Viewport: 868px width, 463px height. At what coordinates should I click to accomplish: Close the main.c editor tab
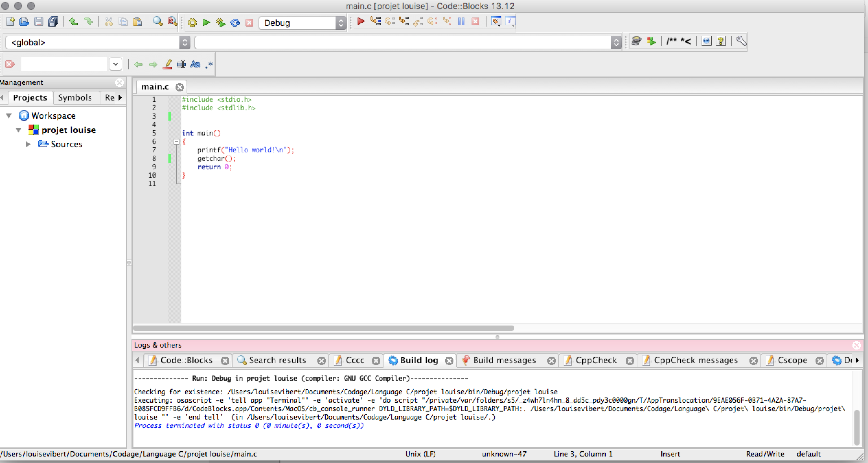pyautogui.click(x=180, y=87)
